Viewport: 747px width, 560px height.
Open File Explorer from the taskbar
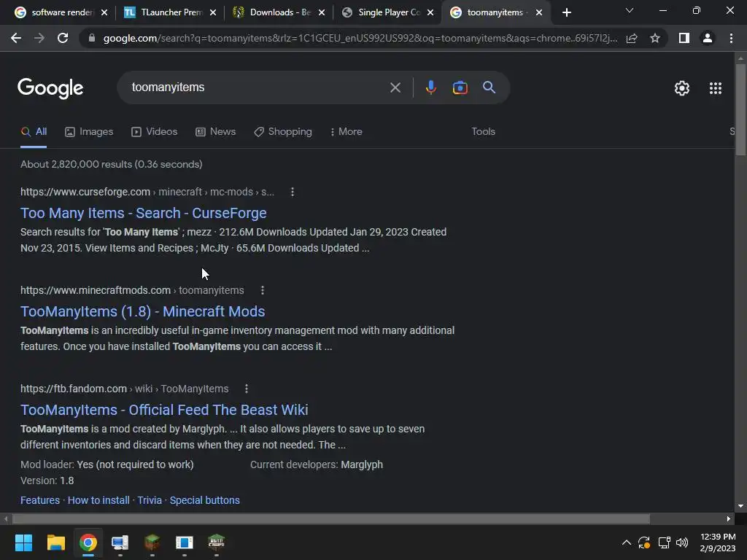pos(55,542)
